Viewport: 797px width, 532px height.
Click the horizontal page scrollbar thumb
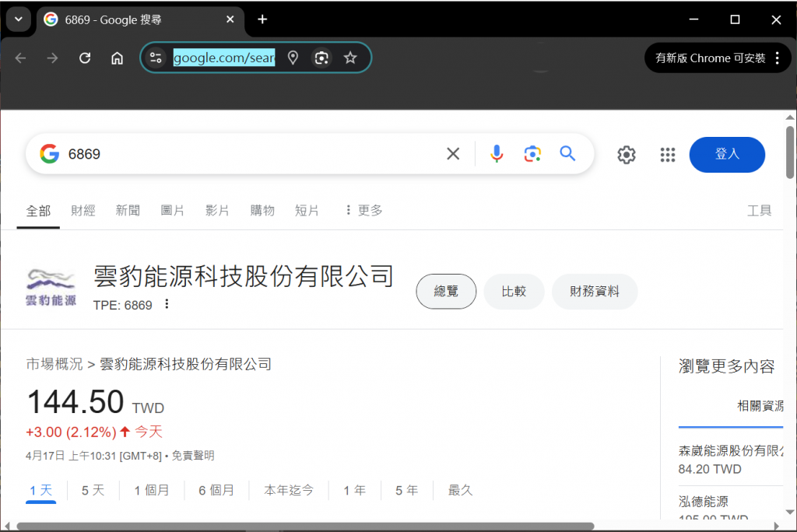point(305,526)
